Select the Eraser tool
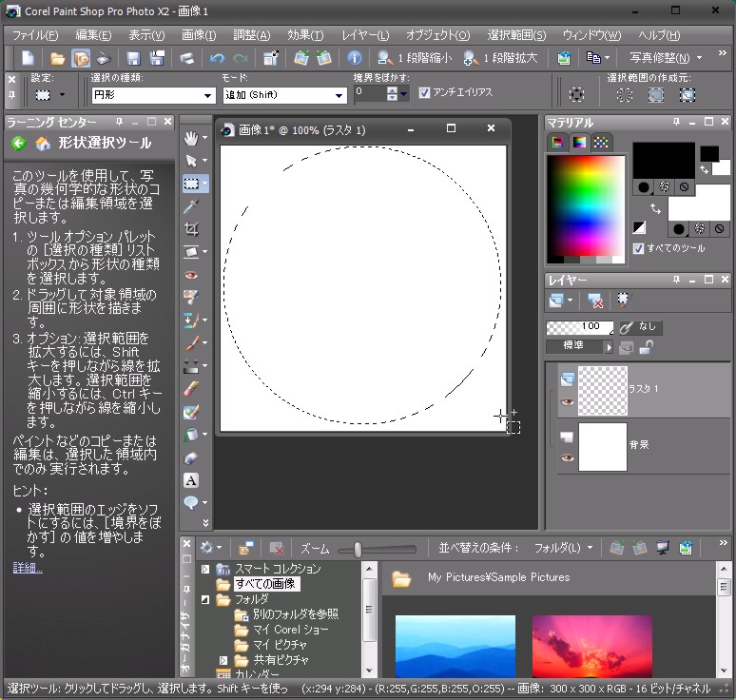 [x=191, y=389]
